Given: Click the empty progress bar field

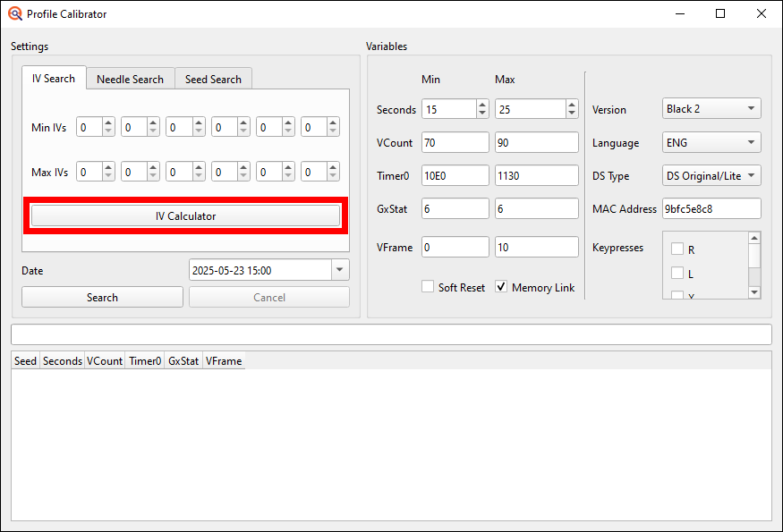Looking at the screenshot, I should point(392,334).
